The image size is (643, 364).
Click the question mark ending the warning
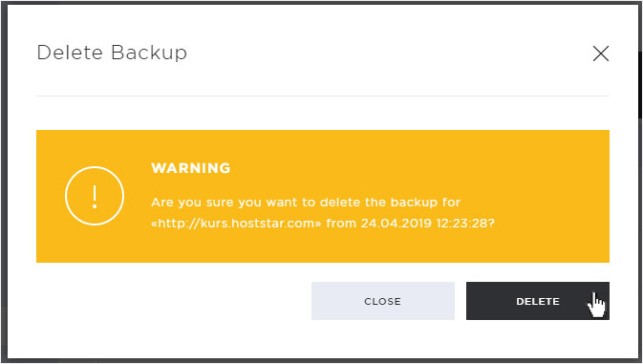[491, 224]
